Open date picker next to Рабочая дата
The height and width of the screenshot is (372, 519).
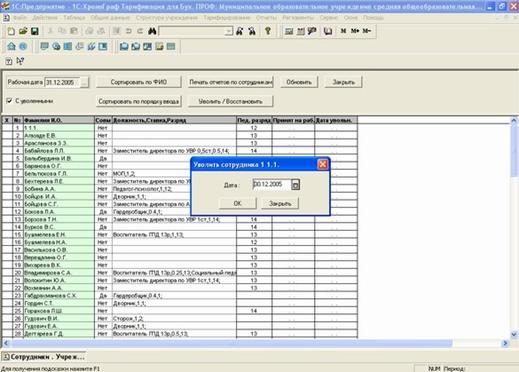click(x=85, y=82)
